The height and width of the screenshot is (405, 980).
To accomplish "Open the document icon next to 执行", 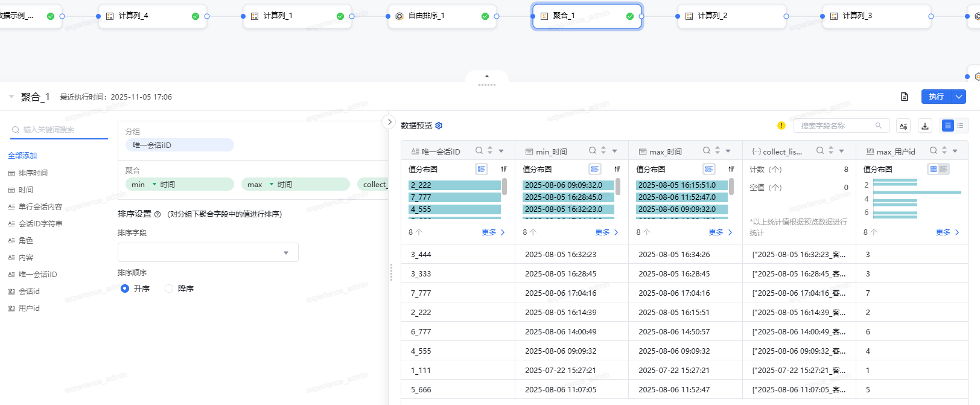I will 904,97.
